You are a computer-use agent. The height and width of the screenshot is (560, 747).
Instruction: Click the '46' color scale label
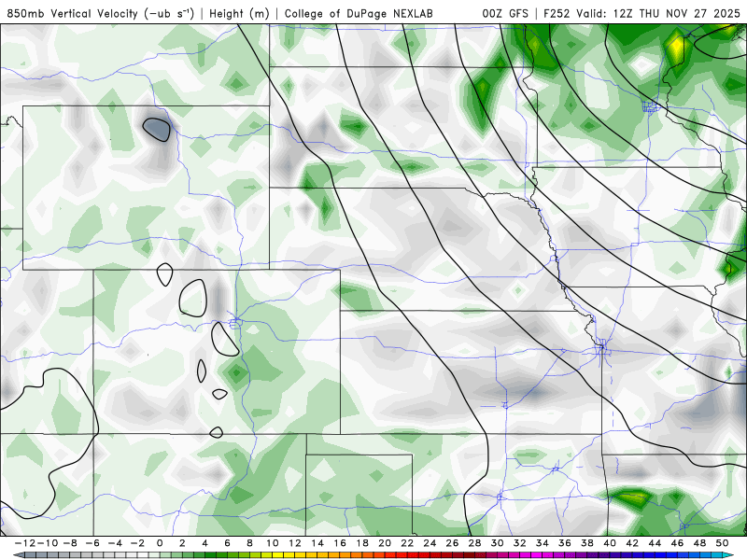click(678, 543)
